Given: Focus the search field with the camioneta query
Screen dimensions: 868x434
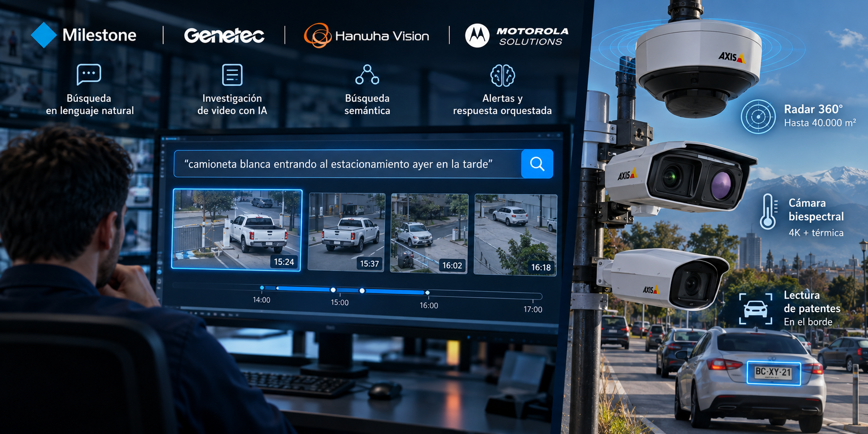Looking at the screenshot, I should (x=348, y=164).
